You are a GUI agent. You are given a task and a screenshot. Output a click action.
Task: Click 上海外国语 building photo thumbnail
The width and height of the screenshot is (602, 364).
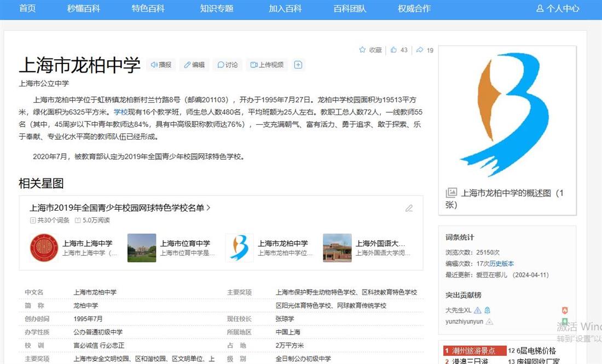tap(338, 248)
